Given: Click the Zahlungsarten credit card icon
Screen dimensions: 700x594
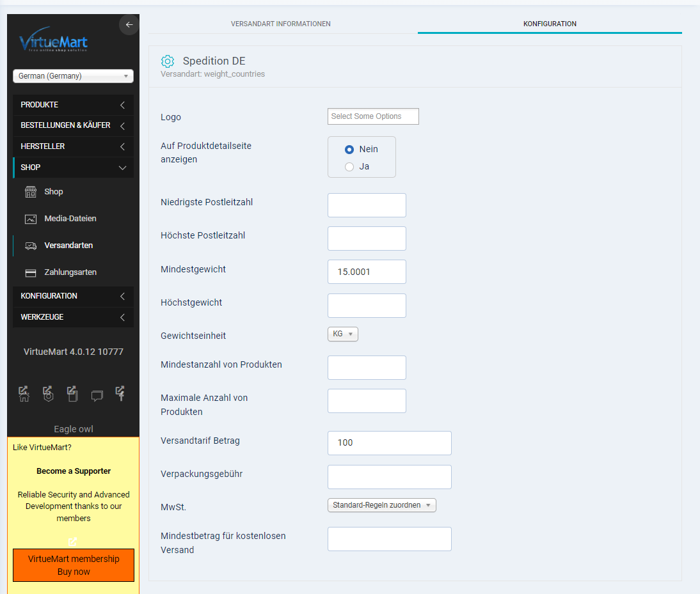Looking at the screenshot, I should [x=31, y=272].
